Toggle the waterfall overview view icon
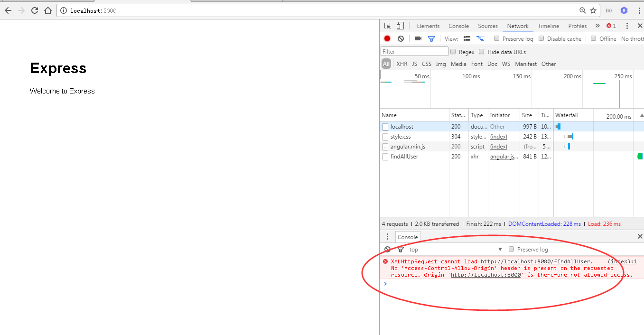644x335 pixels. tap(480, 38)
